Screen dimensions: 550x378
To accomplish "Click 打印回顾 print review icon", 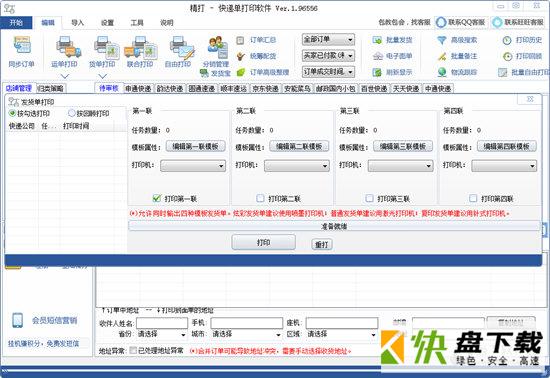I will pyautogui.click(x=507, y=56).
